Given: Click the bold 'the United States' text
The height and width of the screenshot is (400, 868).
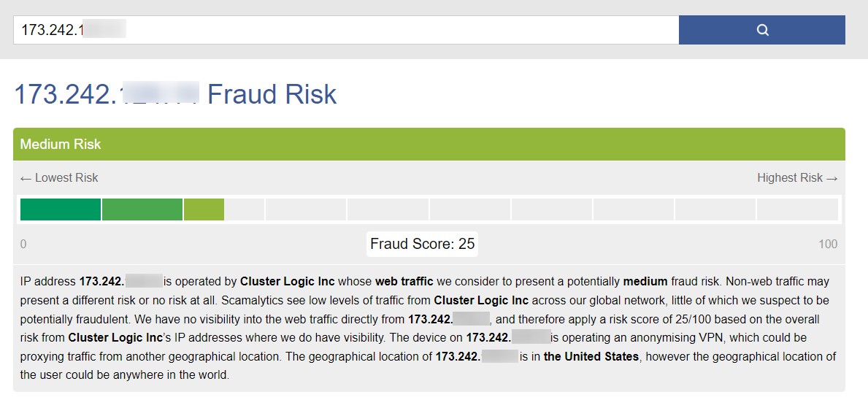Looking at the screenshot, I should point(591,356).
